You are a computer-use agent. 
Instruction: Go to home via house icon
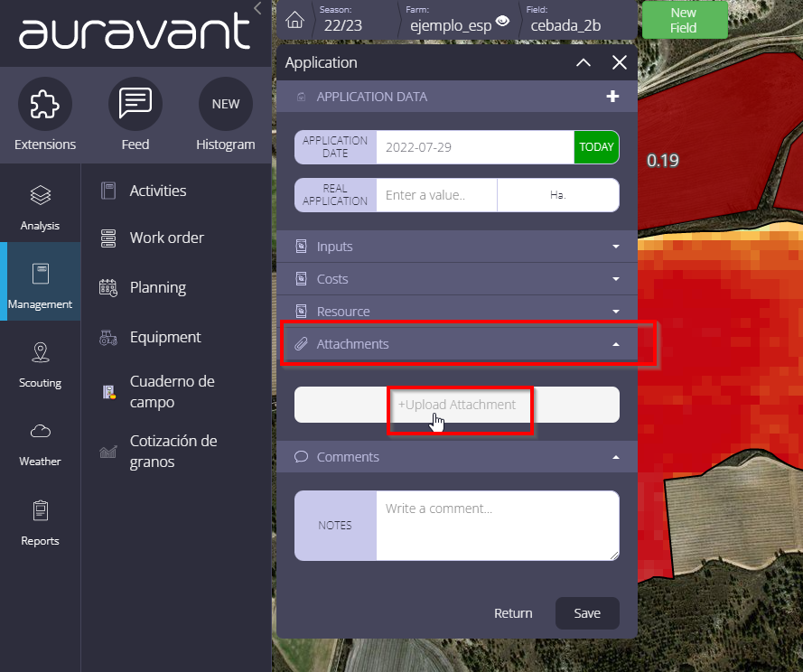[x=295, y=20]
